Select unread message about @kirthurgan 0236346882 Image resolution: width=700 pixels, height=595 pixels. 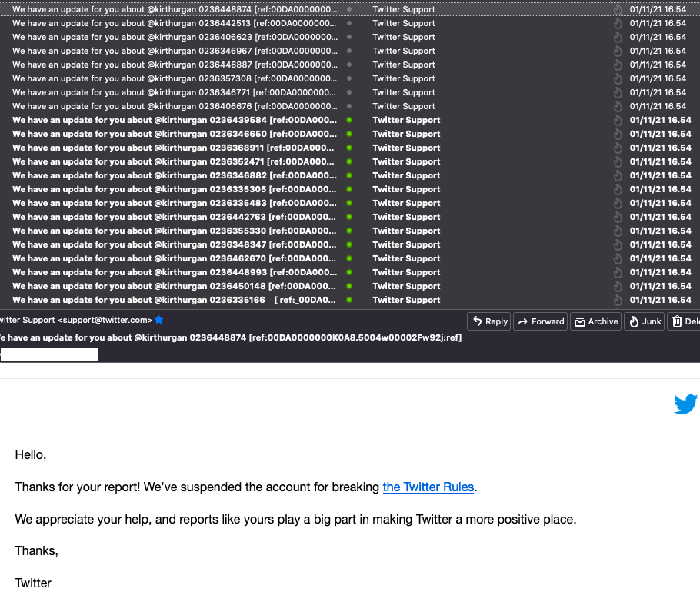175,175
